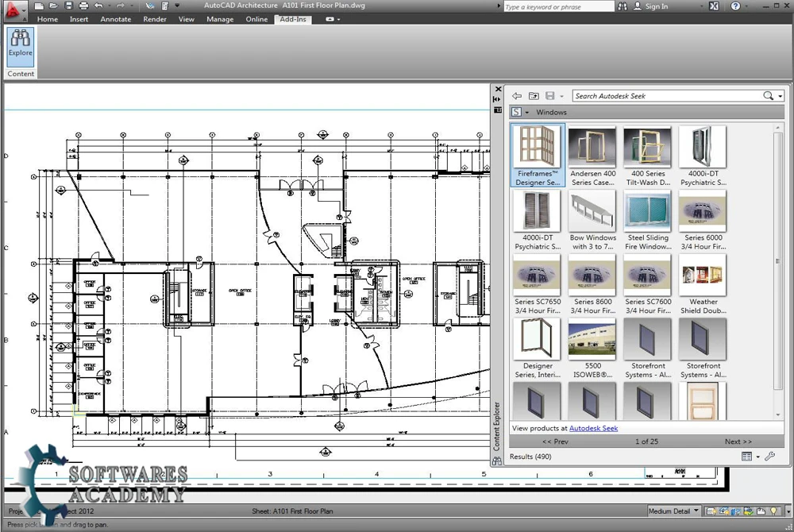Click the thumbnail view options icon
794x532 pixels.
pos(746,457)
